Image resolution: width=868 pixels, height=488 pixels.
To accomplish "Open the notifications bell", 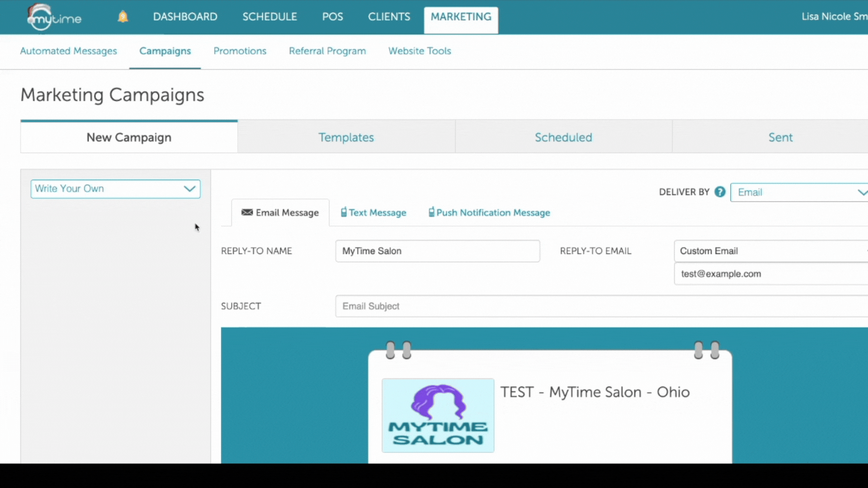I will point(123,17).
